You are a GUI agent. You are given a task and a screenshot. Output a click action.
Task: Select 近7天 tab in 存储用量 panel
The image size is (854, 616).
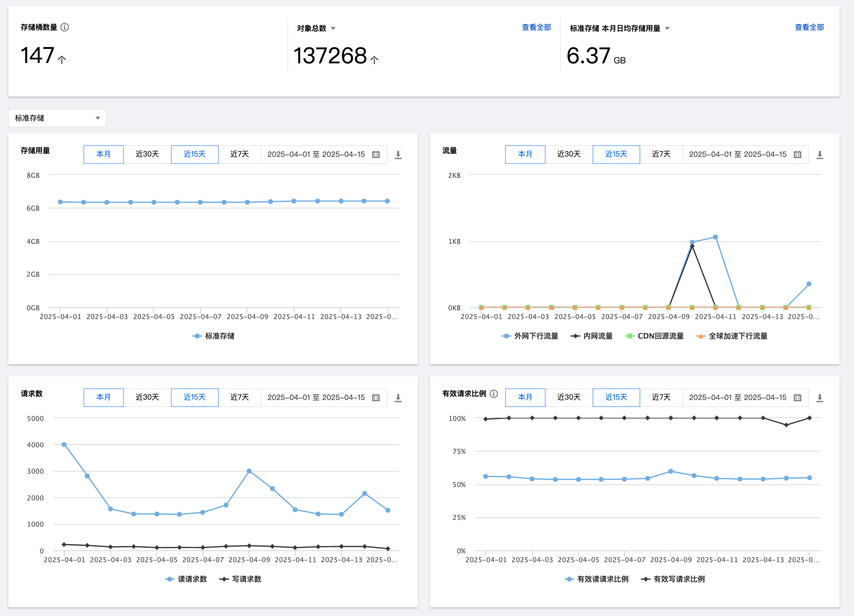point(239,154)
